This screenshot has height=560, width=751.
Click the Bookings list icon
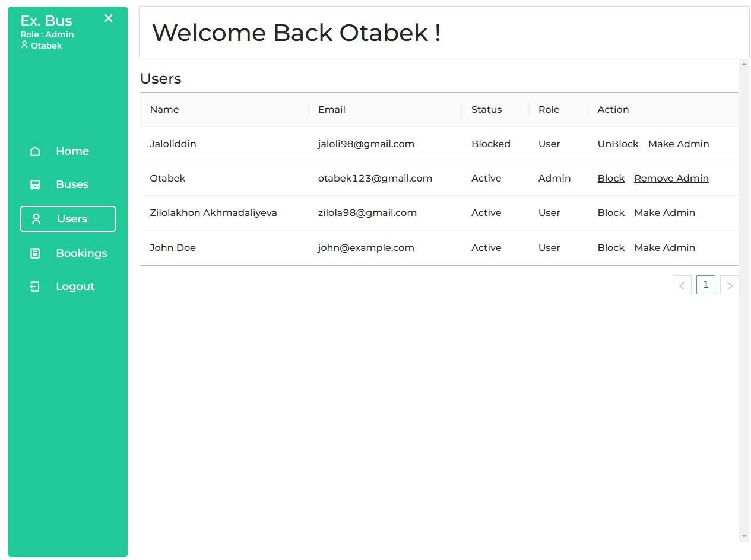click(35, 253)
